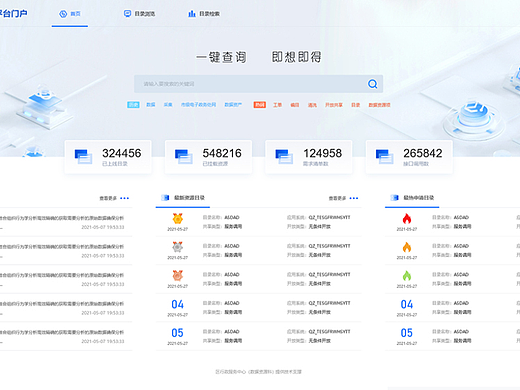Click the icon beside 124958 statistic
The height and width of the screenshot is (390, 520).
pos(284,157)
